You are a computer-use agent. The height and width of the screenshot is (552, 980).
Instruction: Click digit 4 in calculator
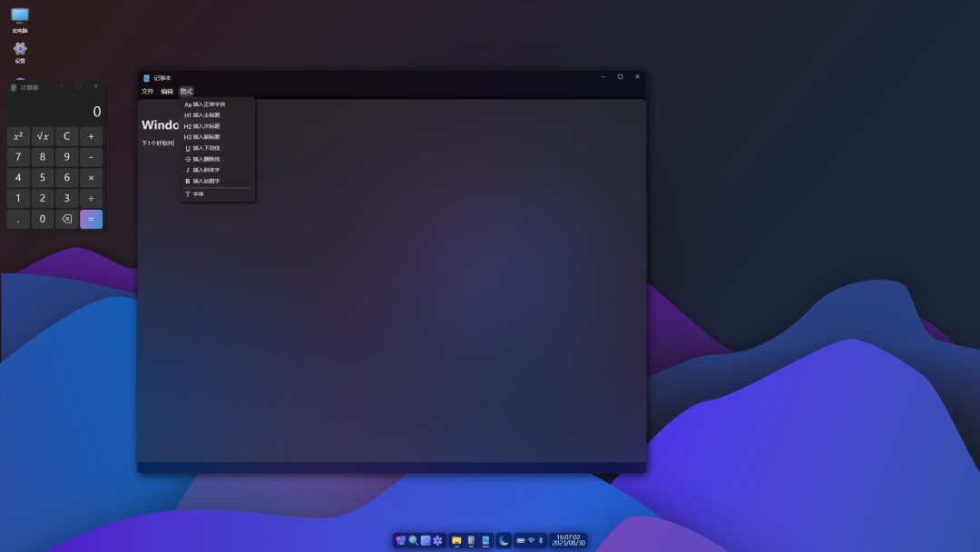[x=18, y=178]
